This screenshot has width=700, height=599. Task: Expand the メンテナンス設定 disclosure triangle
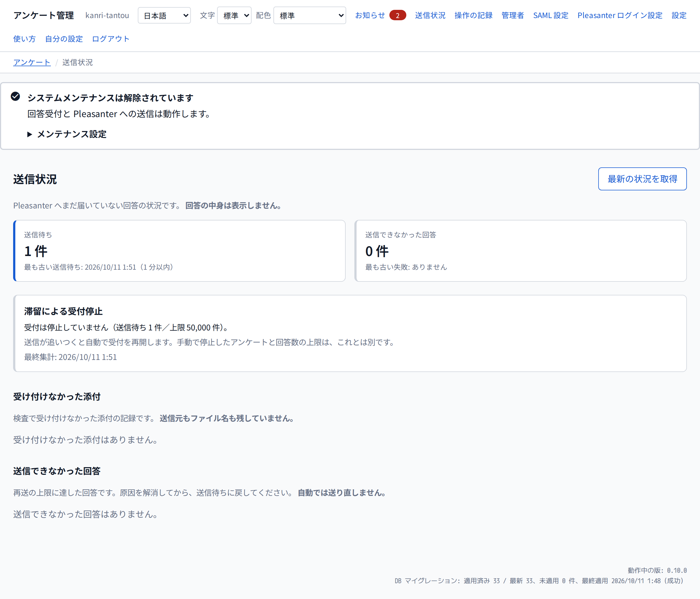[x=30, y=134]
